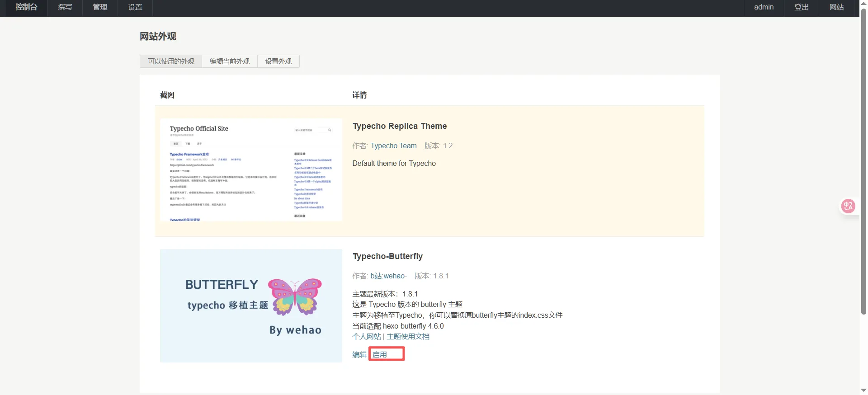Open the 主题使用文档 link
This screenshot has height=395, width=868.
(408, 337)
